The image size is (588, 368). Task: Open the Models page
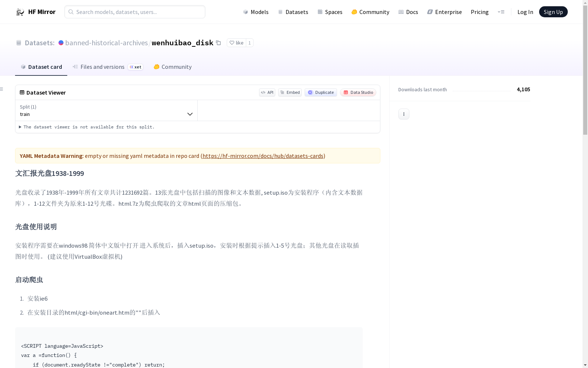tap(256, 12)
